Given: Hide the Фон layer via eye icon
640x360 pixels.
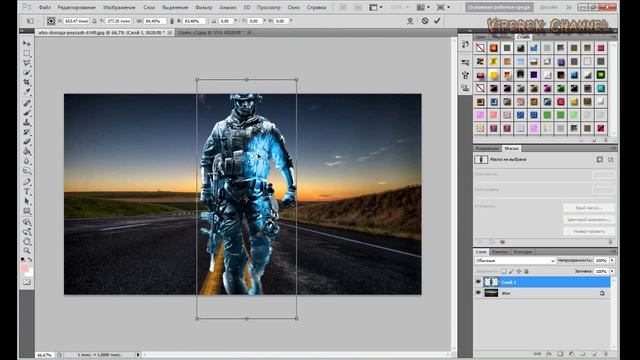Looking at the screenshot, I should 478,293.
